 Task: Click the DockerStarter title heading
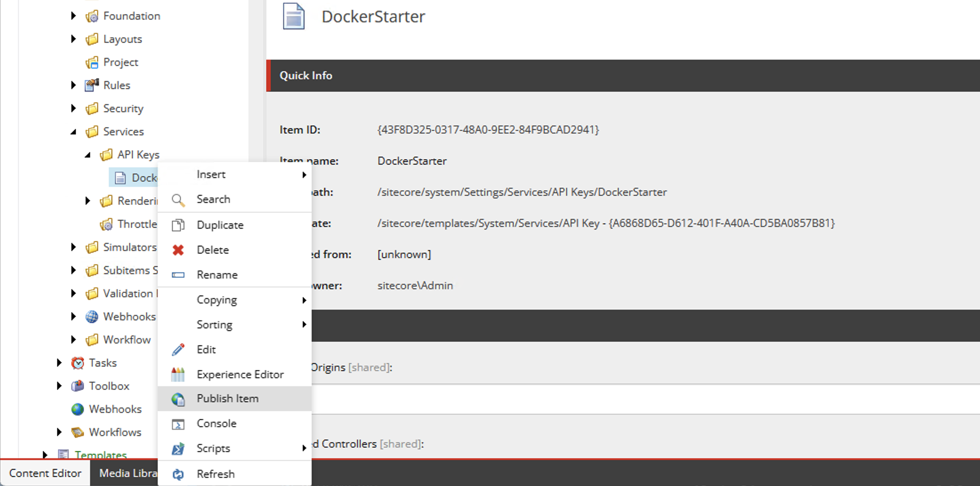[373, 16]
